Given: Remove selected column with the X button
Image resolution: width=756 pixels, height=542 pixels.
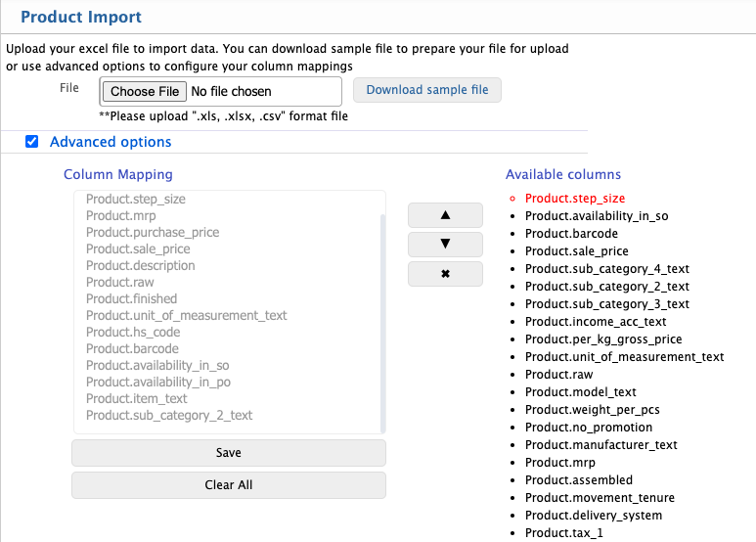Looking at the screenshot, I should pos(445,274).
